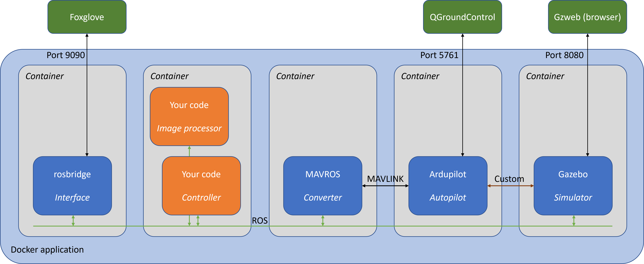Click the ROS bus label

(260, 221)
